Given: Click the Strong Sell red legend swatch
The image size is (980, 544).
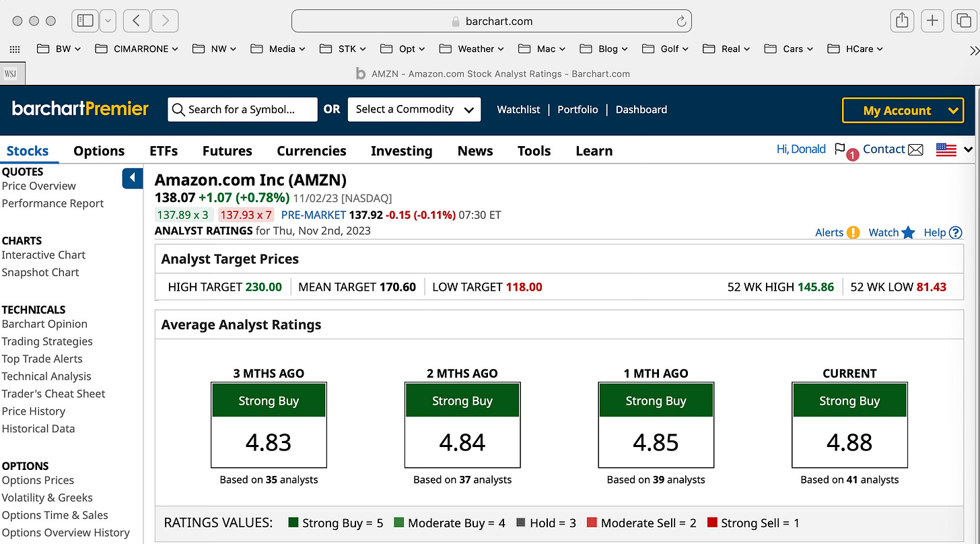Looking at the screenshot, I should pos(712,522).
